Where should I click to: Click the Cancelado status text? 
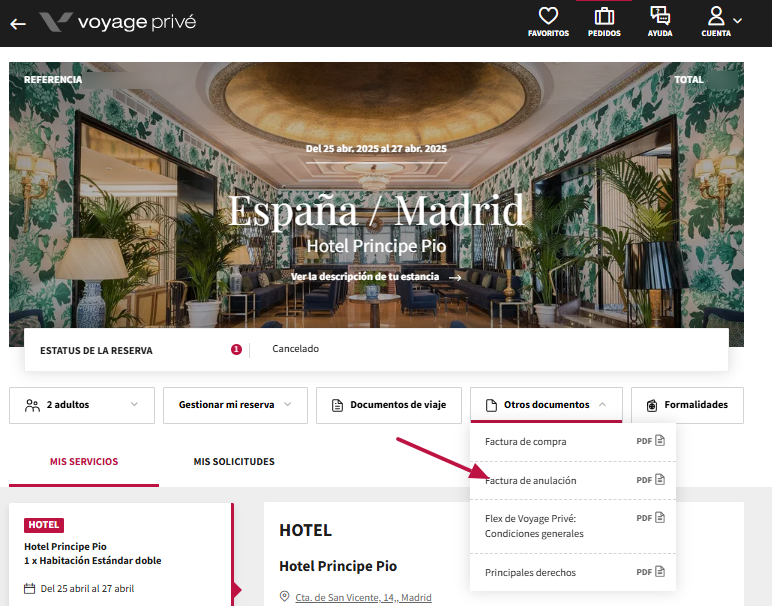tap(295, 349)
